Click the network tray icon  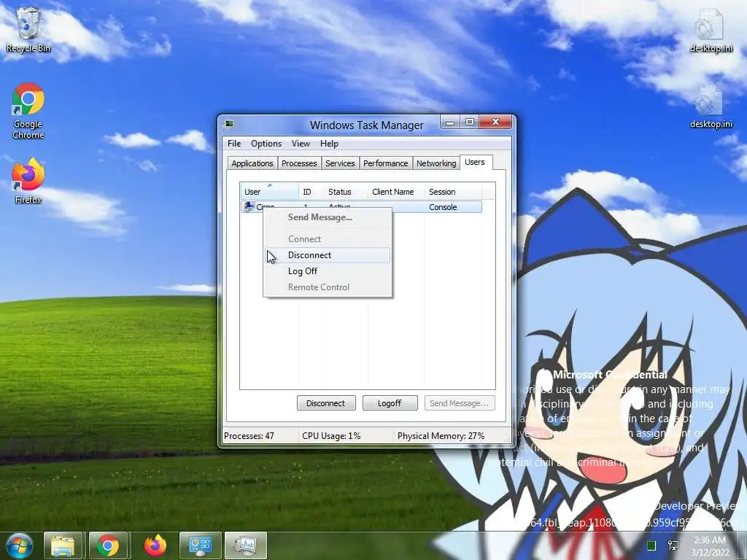click(673, 545)
